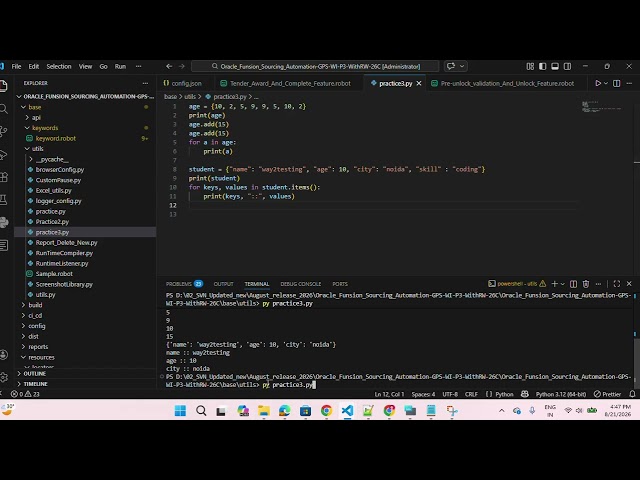Change UTF-8 encoding setting
This screenshot has height=480, width=640.
[450, 394]
